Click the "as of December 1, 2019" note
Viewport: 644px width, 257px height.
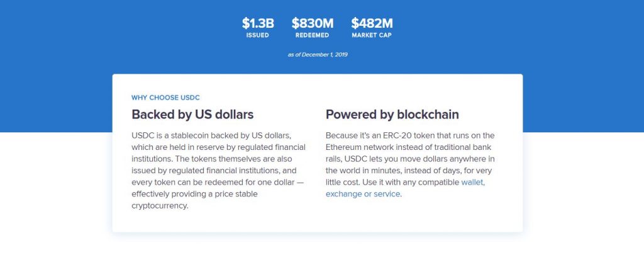click(x=318, y=55)
